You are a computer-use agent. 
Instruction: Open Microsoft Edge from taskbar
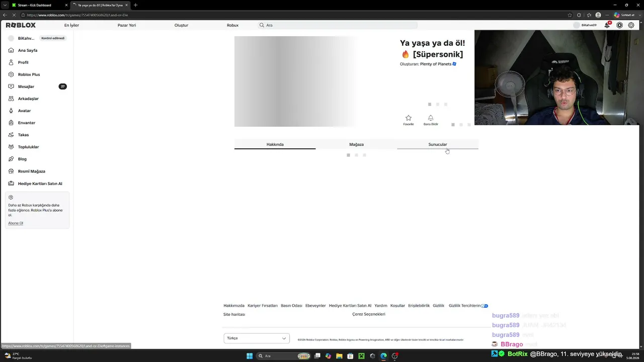(x=383, y=356)
